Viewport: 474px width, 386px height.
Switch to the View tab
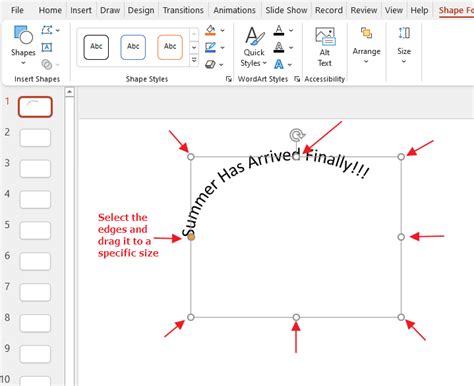pyautogui.click(x=394, y=10)
